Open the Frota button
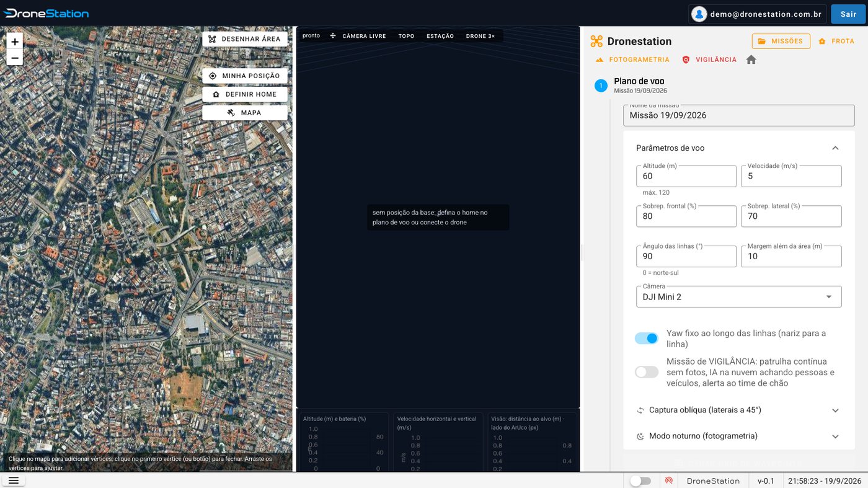The height and width of the screenshot is (488, 868). 836,42
